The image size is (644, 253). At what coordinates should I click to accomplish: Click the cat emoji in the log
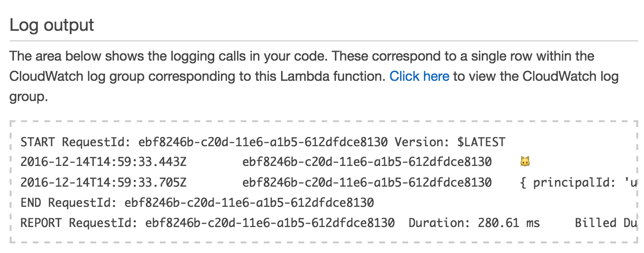525,162
